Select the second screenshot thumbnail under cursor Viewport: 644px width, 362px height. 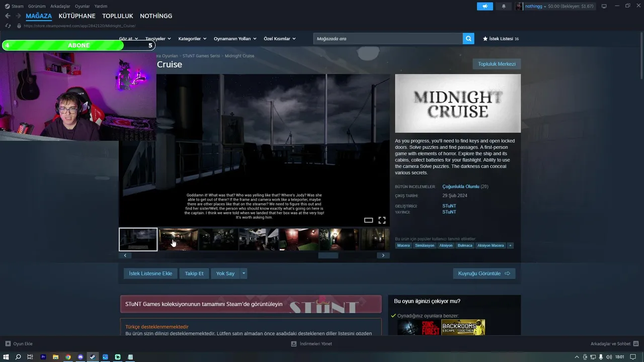[x=178, y=239]
